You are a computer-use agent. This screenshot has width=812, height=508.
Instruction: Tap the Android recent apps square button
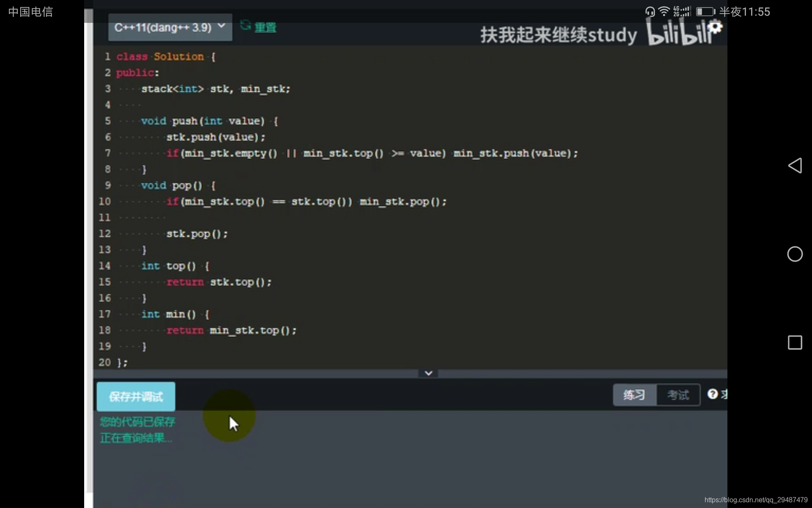795,342
